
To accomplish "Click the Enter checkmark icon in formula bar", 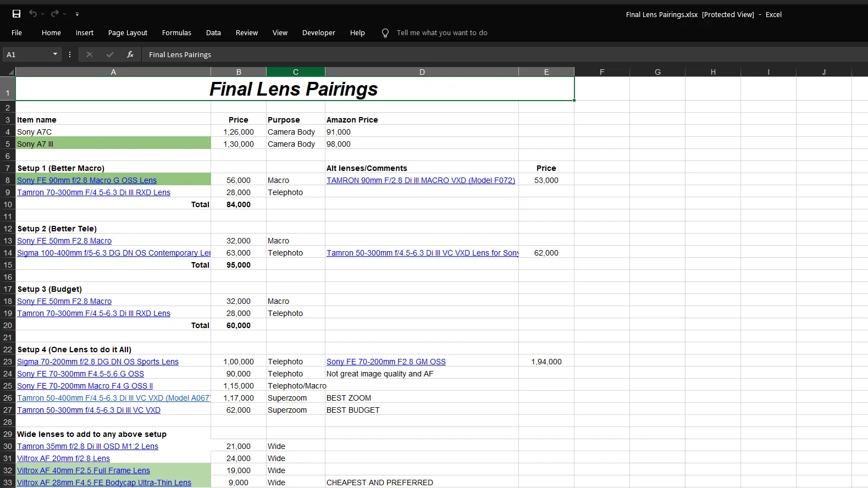I will [110, 54].
